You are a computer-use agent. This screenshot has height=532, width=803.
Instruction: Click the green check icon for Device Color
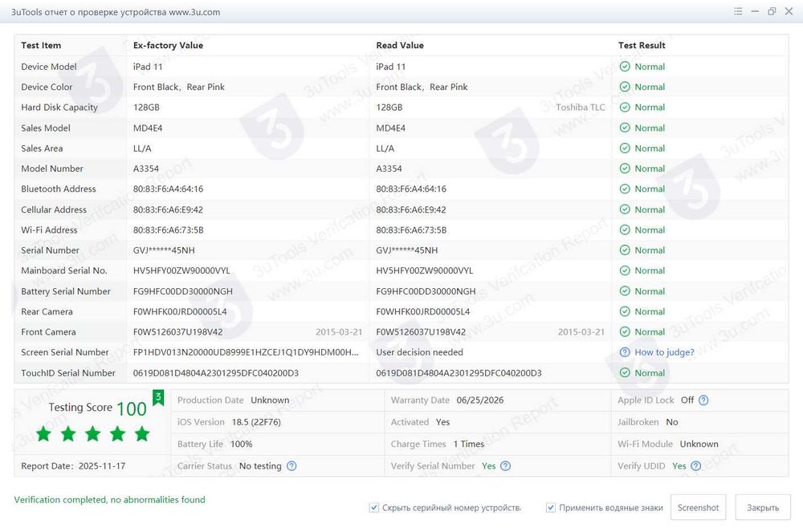point(625,87)
